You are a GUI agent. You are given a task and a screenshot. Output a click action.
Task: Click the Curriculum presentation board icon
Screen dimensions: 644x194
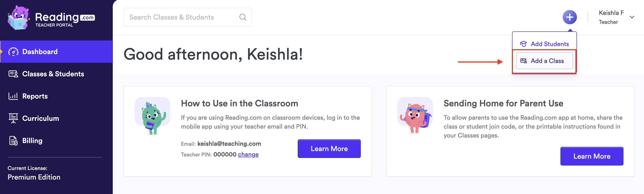coord(13,118)
